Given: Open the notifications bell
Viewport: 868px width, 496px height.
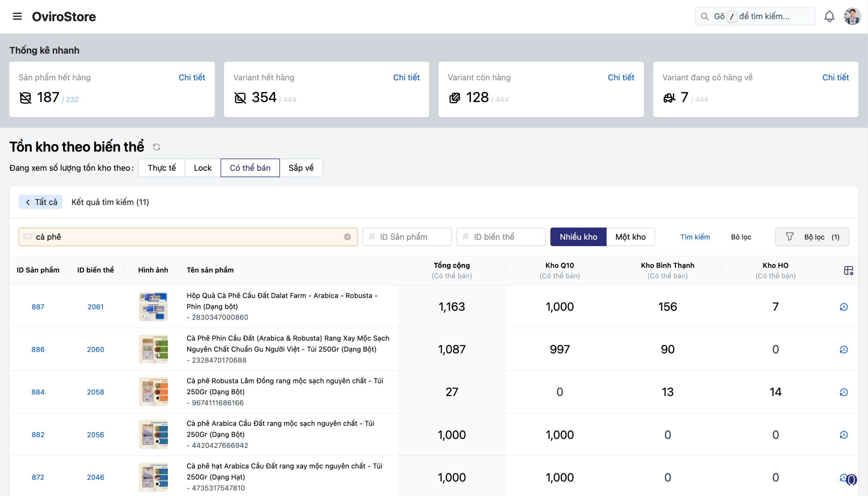Looking at the screenshot, I should (829, 16).
